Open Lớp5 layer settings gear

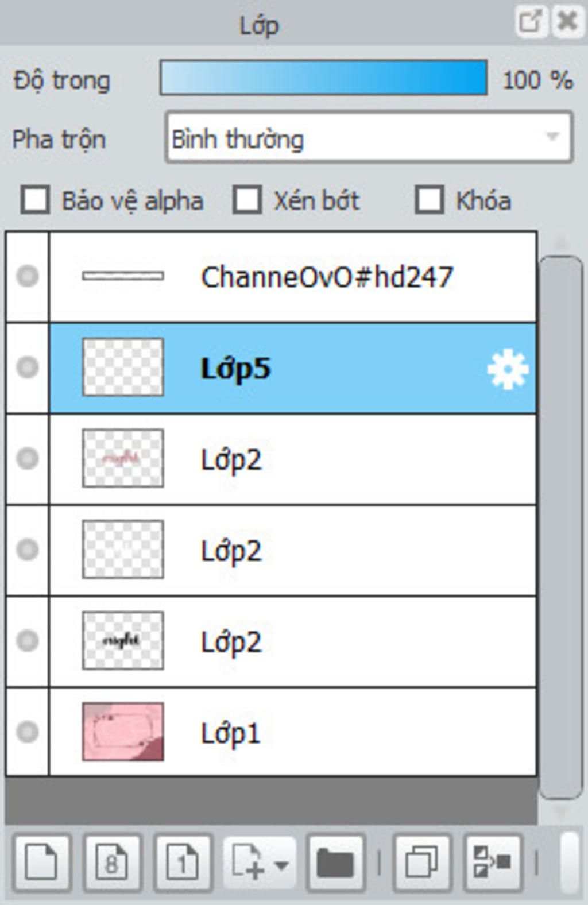tap(508, 369)
